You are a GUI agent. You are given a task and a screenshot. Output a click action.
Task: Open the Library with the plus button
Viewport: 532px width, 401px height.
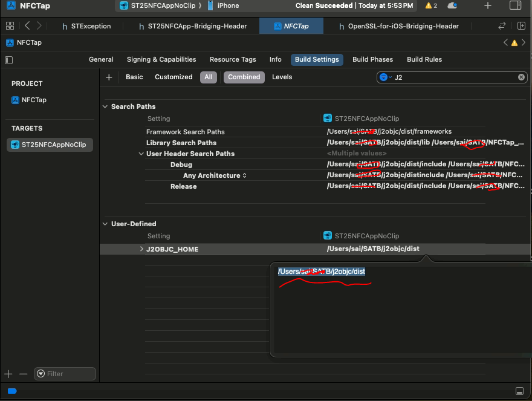coord(488,5)
